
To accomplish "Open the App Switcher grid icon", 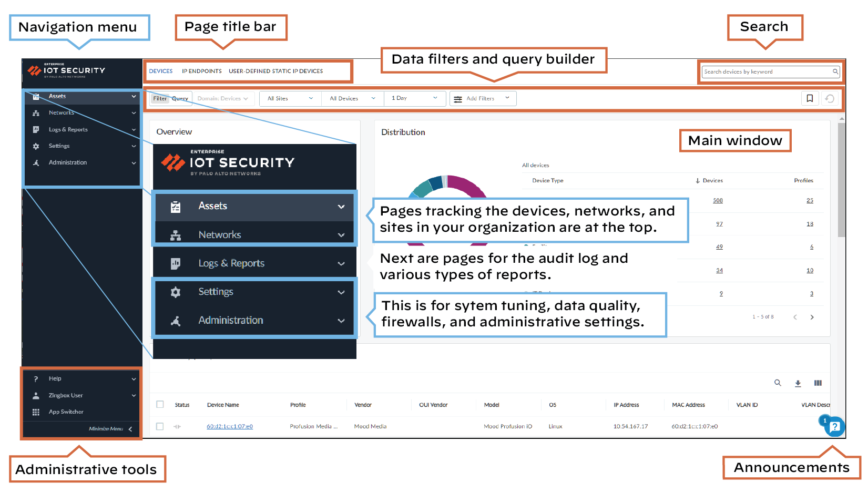I will point(36,412).
